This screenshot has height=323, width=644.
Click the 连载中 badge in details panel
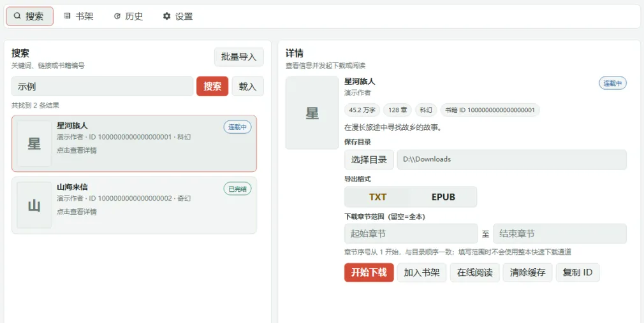click(x=612, y=83)
